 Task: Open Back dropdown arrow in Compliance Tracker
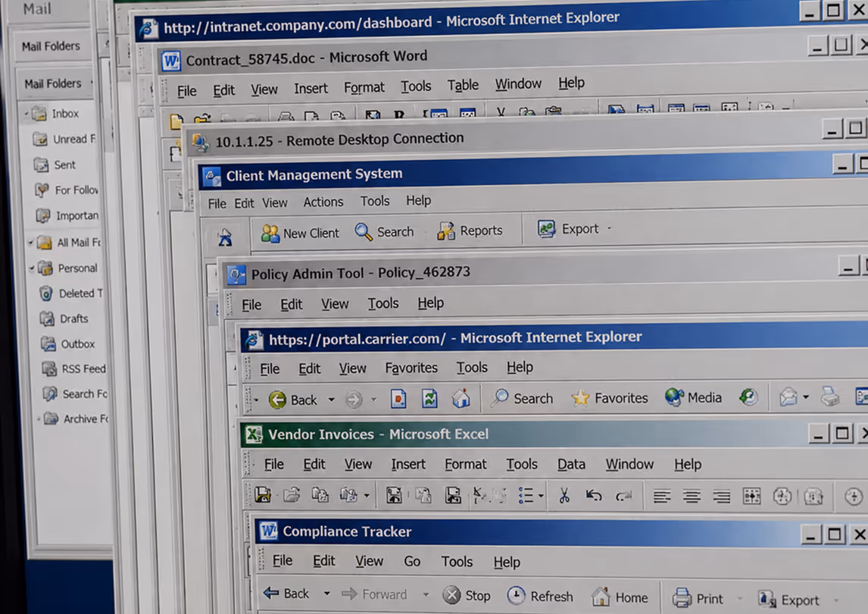[327, 594]
